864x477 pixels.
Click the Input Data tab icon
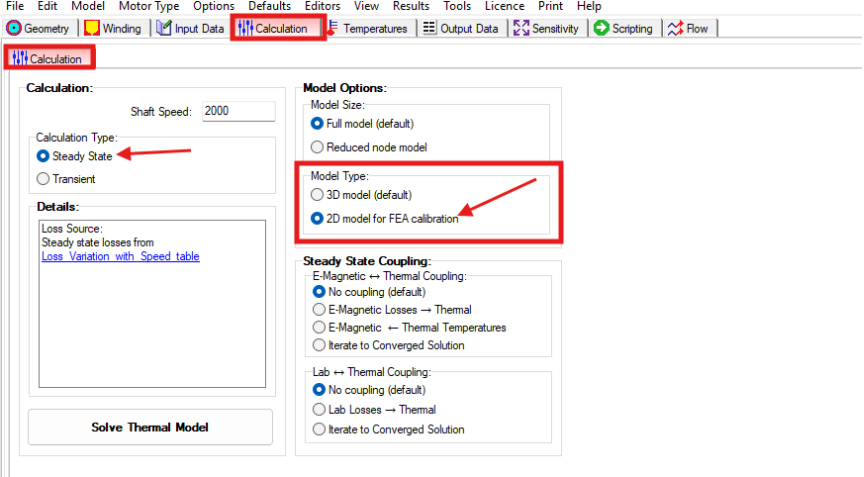[x=164, y=28]
